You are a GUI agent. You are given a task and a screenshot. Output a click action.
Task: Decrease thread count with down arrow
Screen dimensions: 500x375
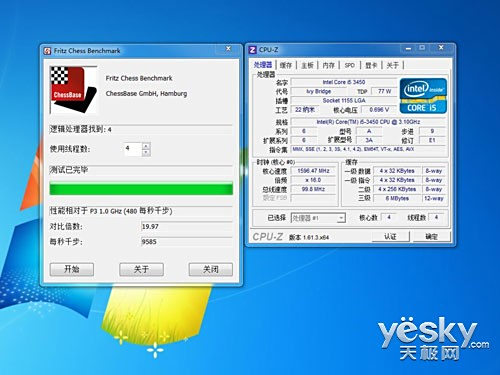tap(146, 153)
